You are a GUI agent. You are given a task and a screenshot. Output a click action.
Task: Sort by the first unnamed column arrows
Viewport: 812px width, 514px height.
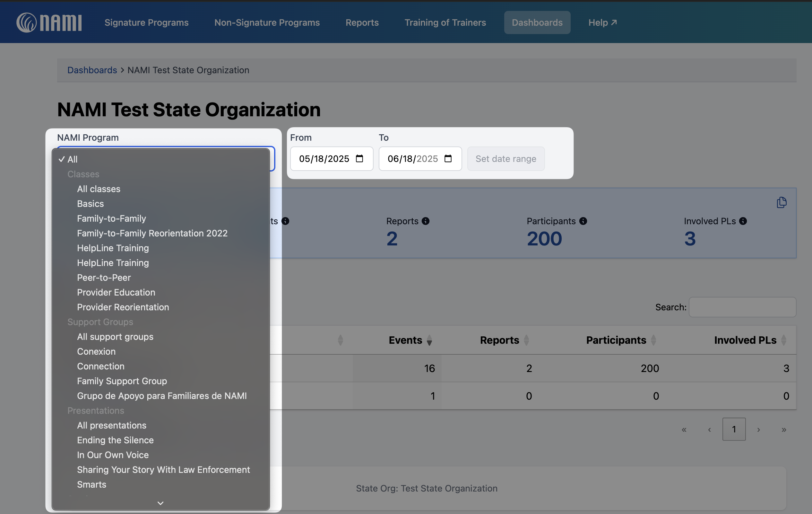[340, 340]
